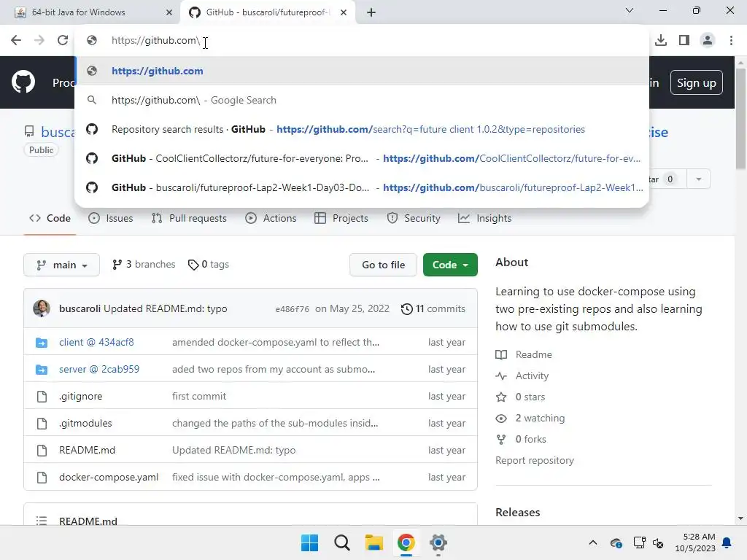747x560 pixels.
Task: Open the Chrome profile avatar
Action: click(708, 40)
